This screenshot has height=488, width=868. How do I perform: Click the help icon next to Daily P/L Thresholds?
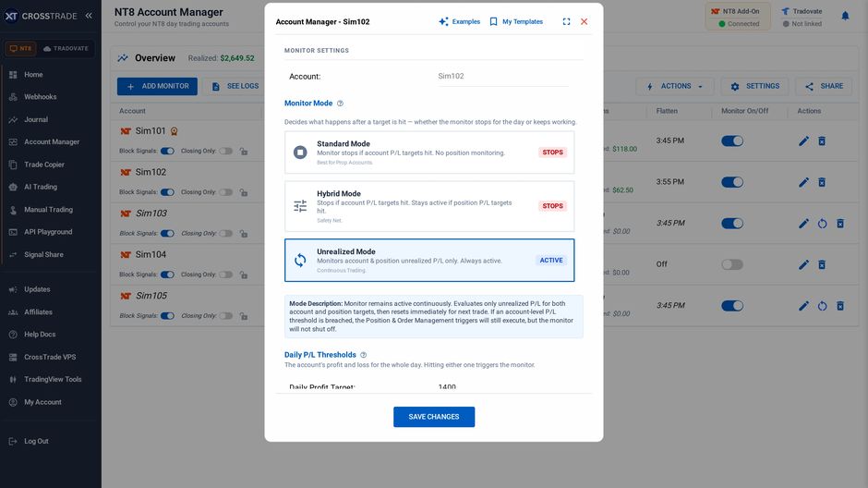(363, 355)
